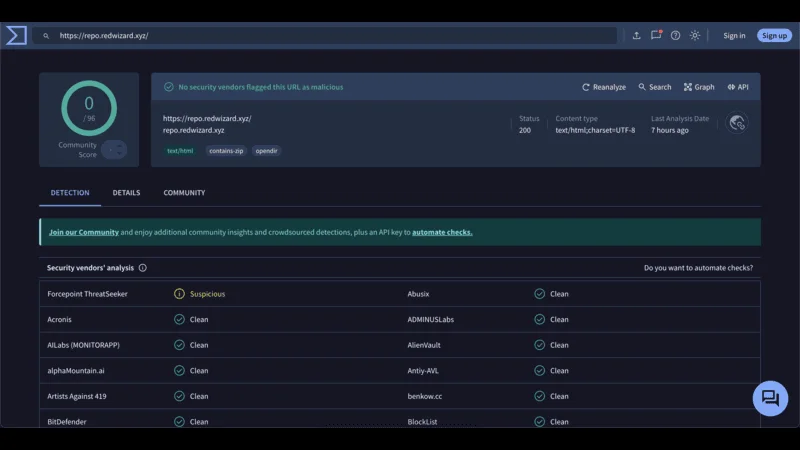Click the Sign up button
Image resolution: width=800 pixels, height=450 pixels.
[x=774, y=36]
